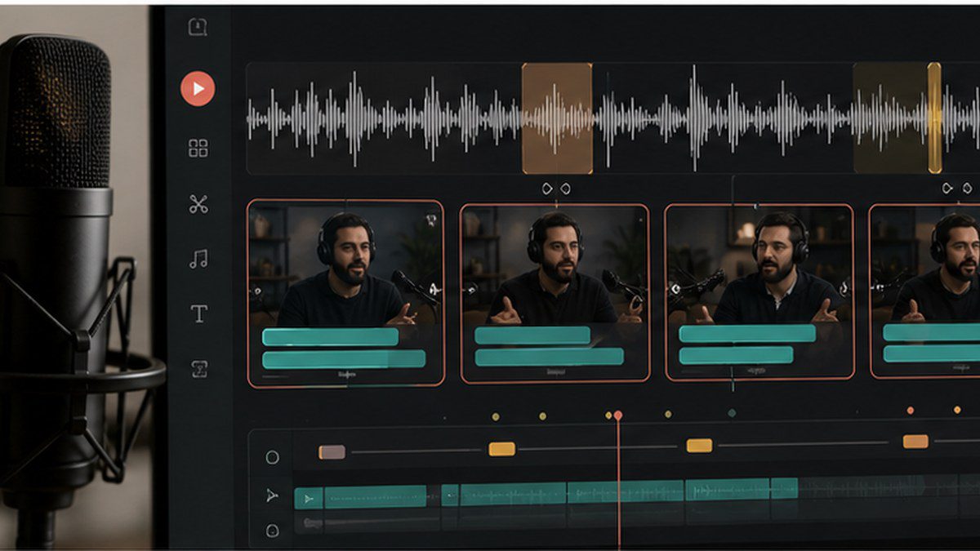Click the top teal caption bar under the second clip
This screenshot has width=980, height=551.
pyautogui.click(x=532, y=335)
